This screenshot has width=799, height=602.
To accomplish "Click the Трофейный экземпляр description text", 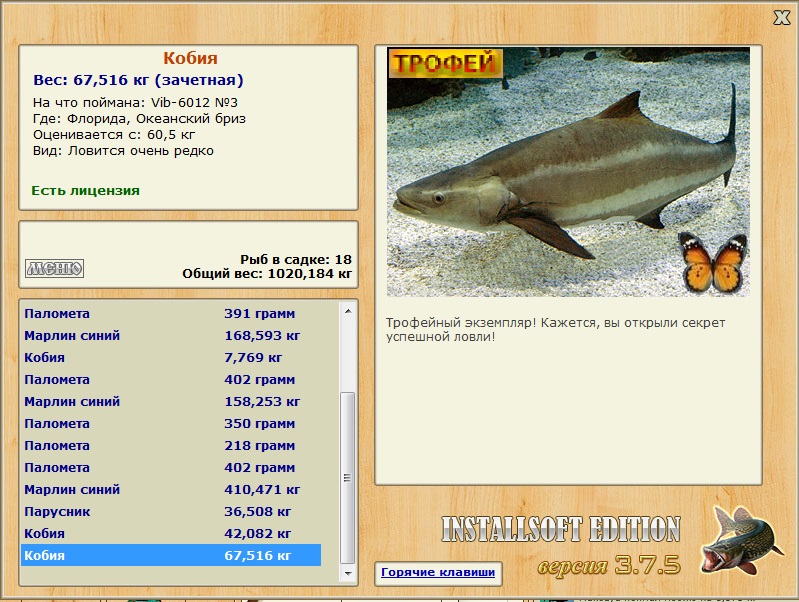I will click(555, 330).
